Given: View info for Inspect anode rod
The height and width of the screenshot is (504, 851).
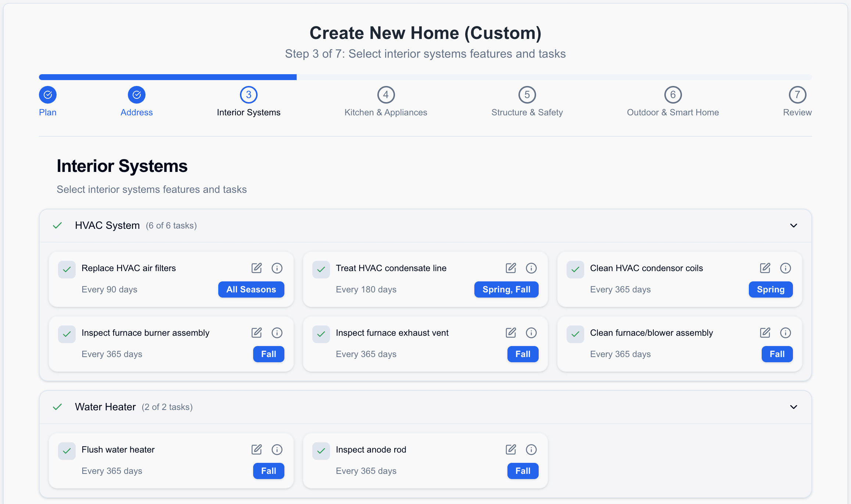Looking at the screenshot, I should point(531,449).
